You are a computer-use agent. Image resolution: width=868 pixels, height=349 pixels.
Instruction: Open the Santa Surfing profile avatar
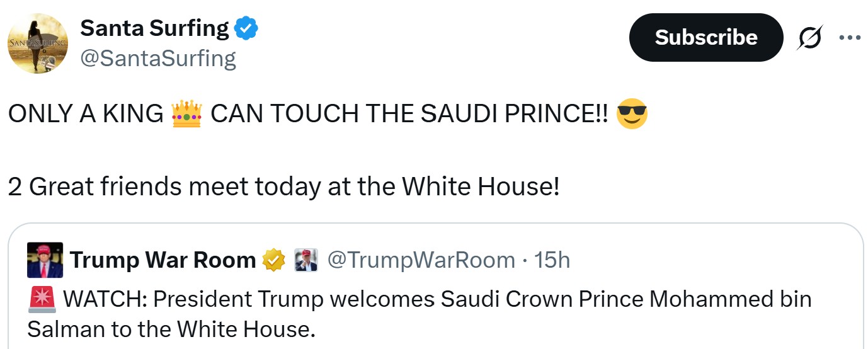[x=38, y=43]
